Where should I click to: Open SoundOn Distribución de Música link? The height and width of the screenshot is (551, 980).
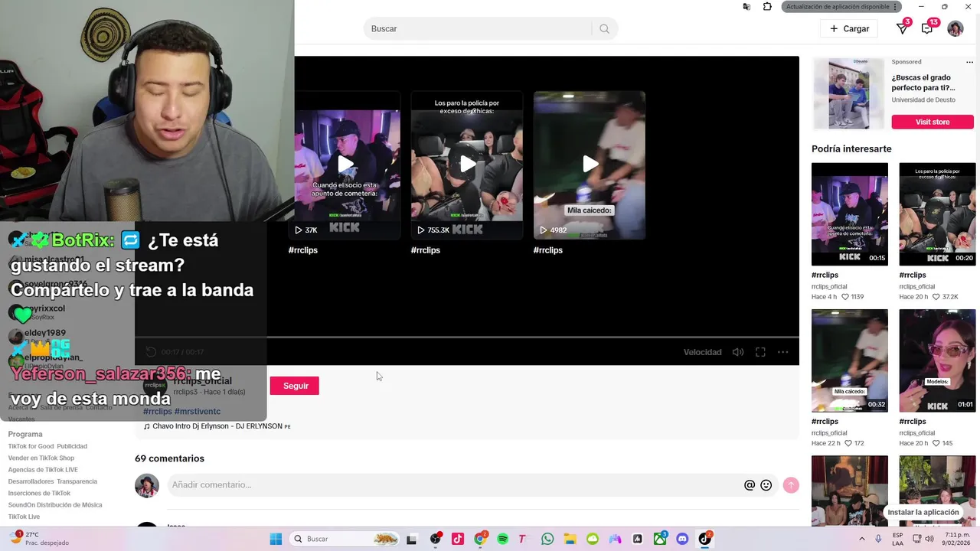point(55,505)
